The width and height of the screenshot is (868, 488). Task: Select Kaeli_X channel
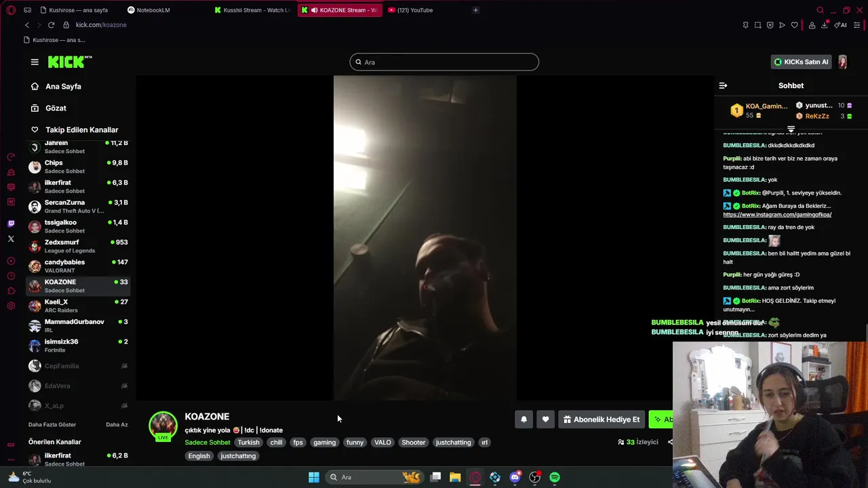pyautogui.click(x=78, y=306)
